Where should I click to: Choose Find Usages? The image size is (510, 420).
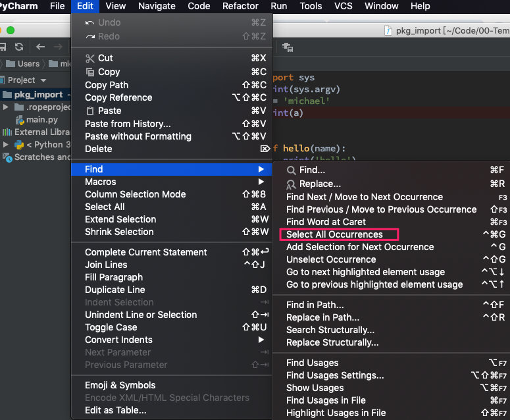pyautogui.click(x=391, y=363)
